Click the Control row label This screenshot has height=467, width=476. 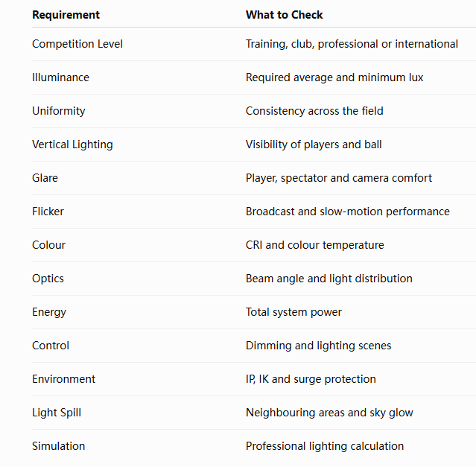[x=51, y=346]
